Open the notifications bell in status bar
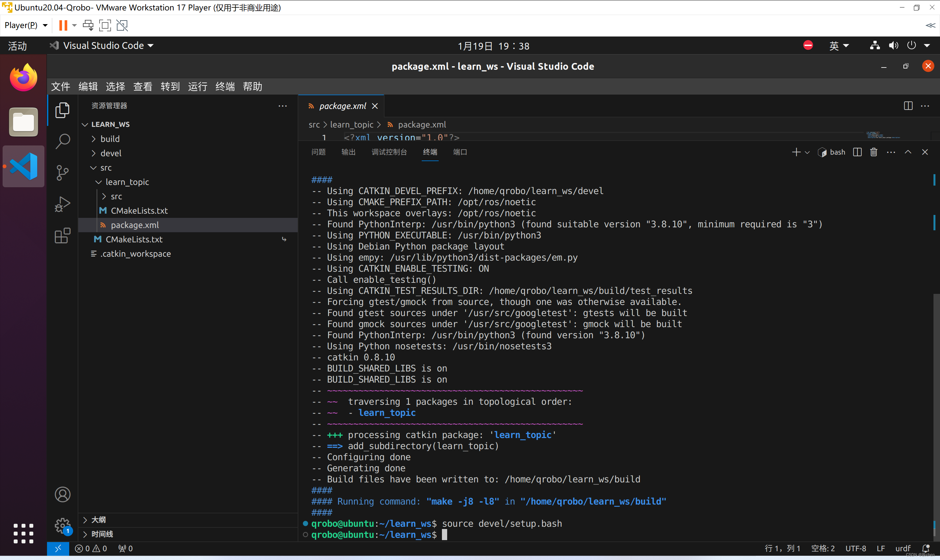 (926, 548)
